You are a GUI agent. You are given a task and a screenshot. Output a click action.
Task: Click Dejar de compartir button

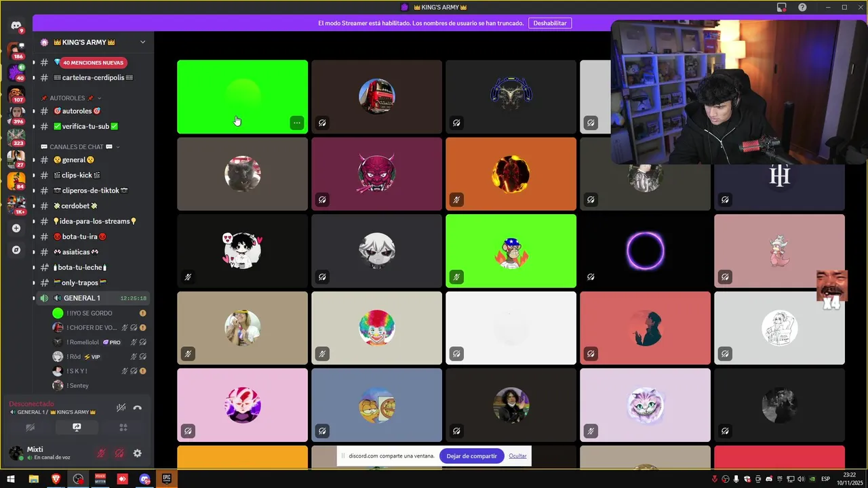(x=471, y=456)
